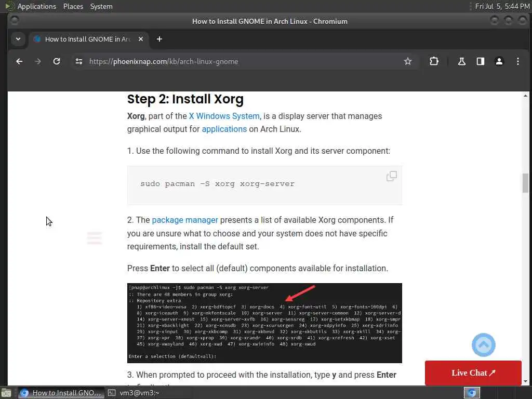Click the scrollbar up arrow
This screenshot has height=399, width=532.
526,96
